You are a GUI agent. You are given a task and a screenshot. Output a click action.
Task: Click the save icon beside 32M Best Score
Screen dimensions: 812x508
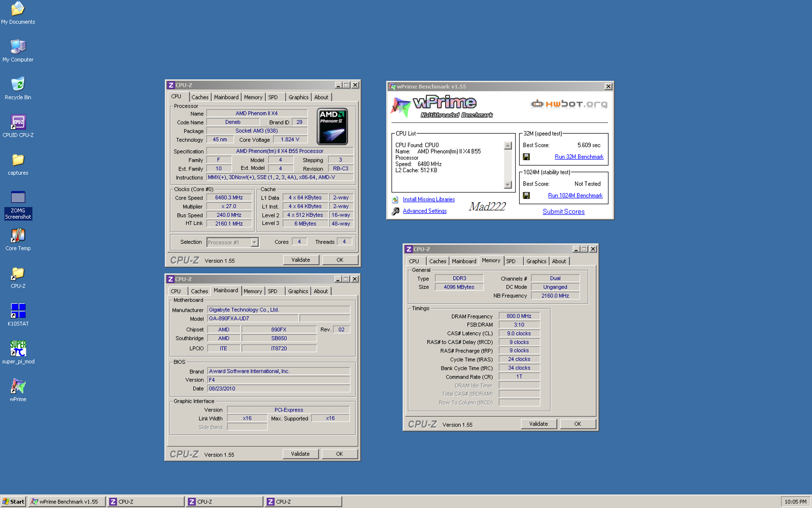pos(526,157)
